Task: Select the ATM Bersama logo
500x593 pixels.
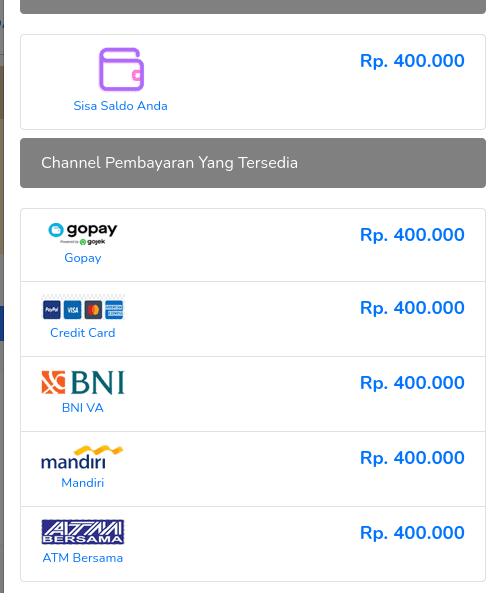Action: [x=83, y=532]
